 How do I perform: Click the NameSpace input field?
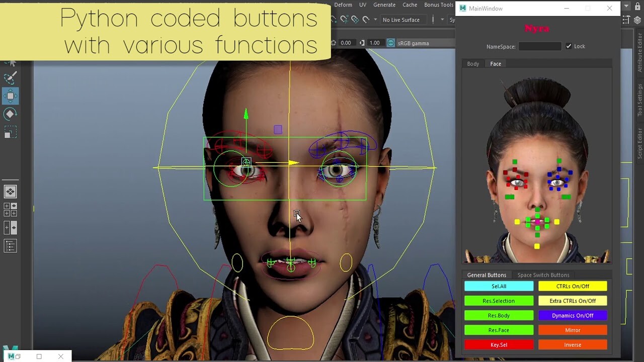540,46
